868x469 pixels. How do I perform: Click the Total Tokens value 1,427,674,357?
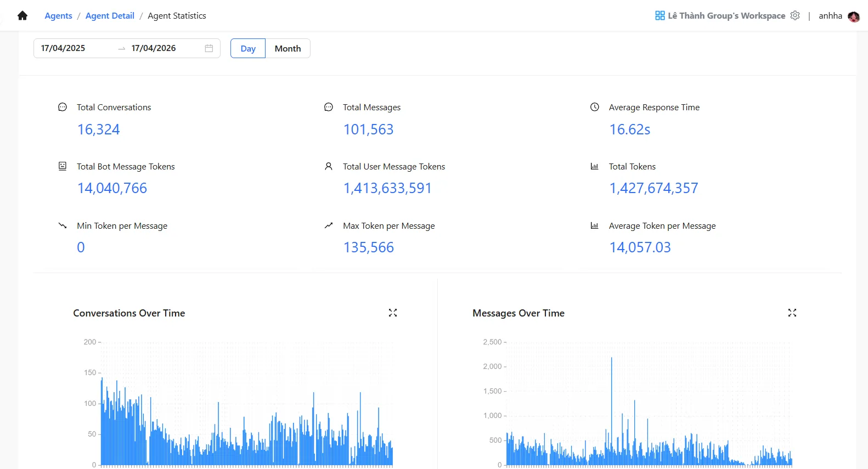(653, 188)
